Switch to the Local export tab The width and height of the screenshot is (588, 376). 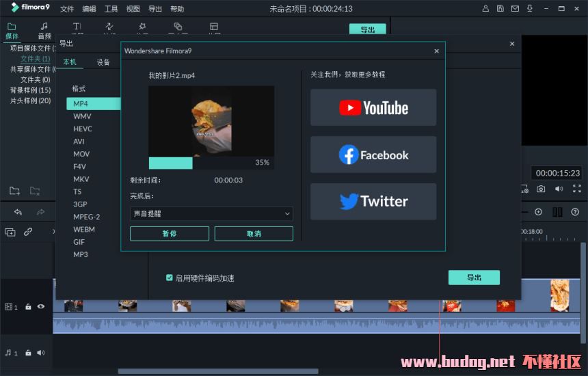coord(69,62)
